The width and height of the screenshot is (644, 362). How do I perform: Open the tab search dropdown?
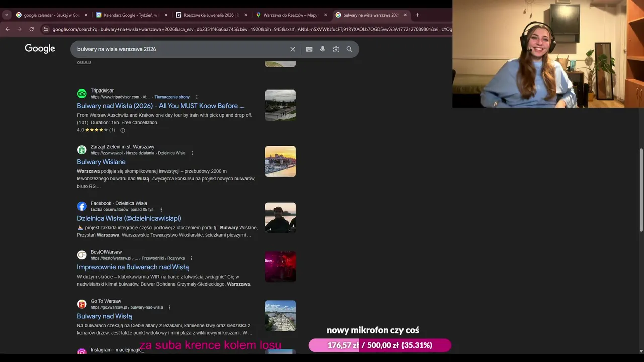click(7, 15)
